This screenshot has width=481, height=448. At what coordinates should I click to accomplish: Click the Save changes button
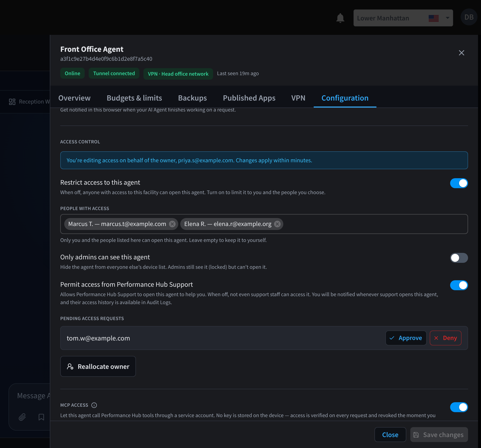click(x=439, y=435)
